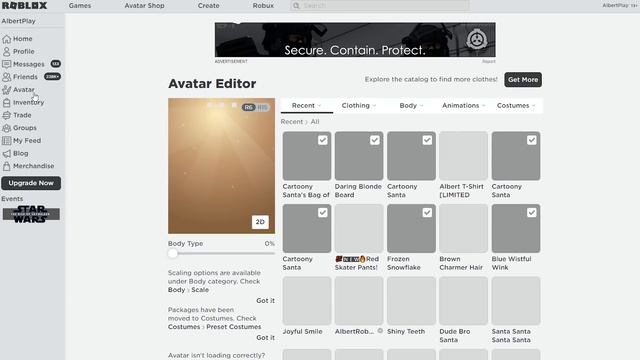
Task: Open the Friends sidebar icon
Action: click(x=7, y=77)
